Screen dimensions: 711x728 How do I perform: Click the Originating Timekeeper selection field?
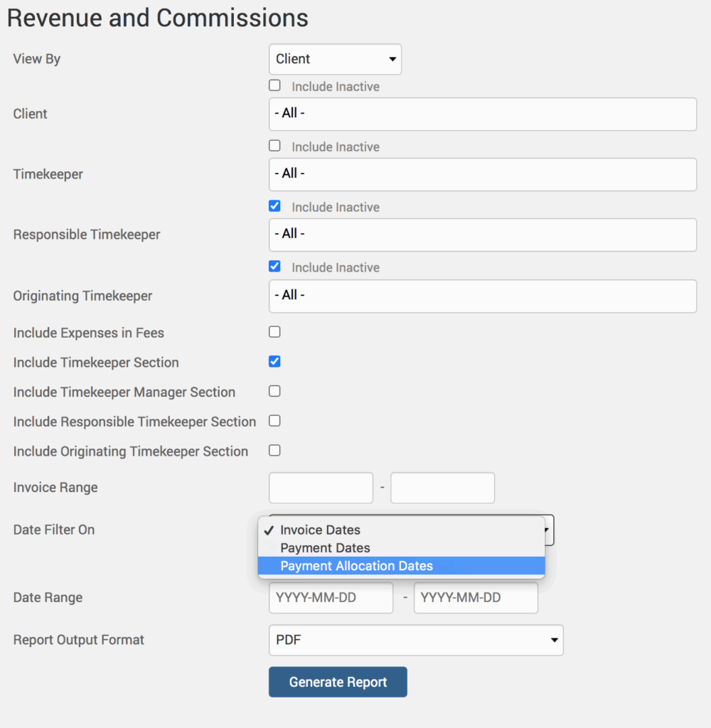(482, 296)
